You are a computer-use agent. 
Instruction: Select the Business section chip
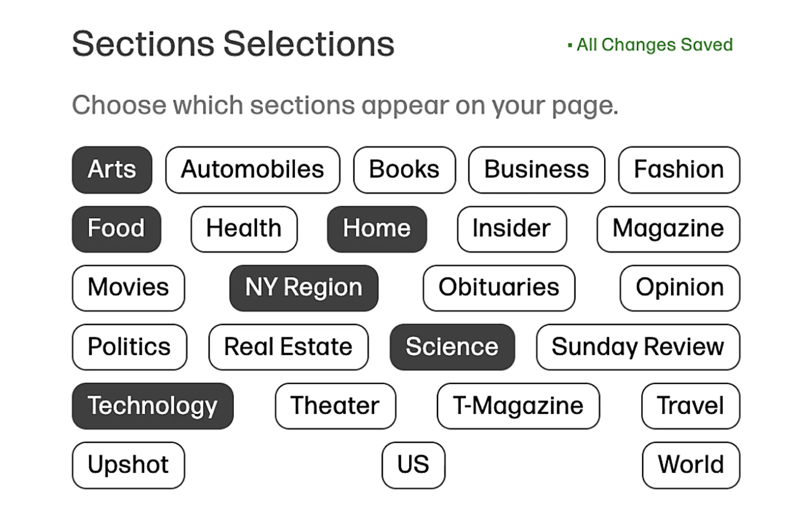[536, 170]
